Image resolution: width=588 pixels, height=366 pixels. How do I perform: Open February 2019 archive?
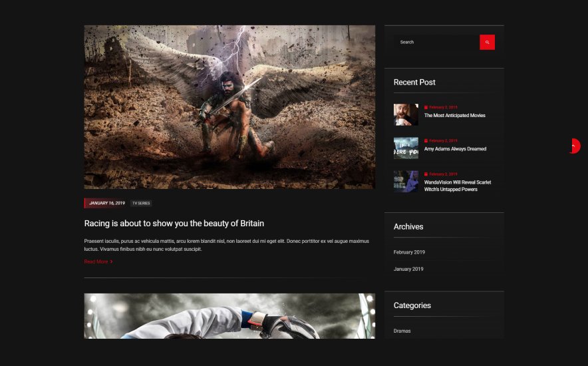pos(409,252)
